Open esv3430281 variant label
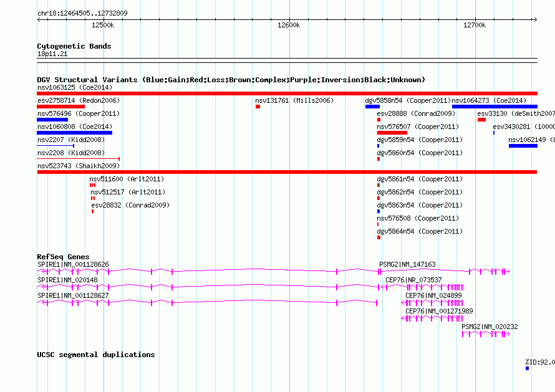Image resolution: width=555 pixels, height=392 pixels. pos(524,127)
